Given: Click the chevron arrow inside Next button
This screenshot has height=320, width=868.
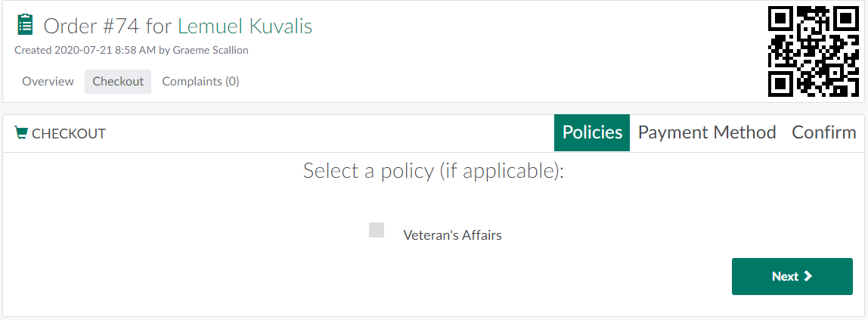Looking at the screenshot, I should (x=808, y=276).
